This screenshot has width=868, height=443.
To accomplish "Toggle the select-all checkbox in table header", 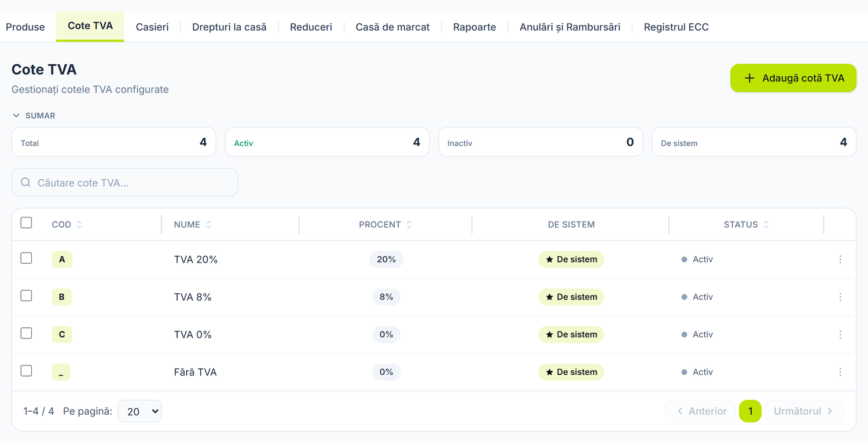I will pyautogui.click(x=26, y=223).
